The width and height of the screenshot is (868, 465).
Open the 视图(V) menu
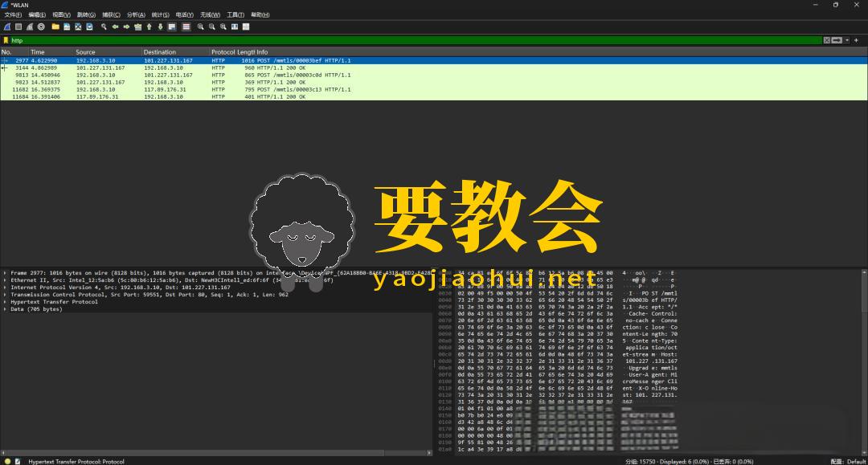(x=61, y=15)
